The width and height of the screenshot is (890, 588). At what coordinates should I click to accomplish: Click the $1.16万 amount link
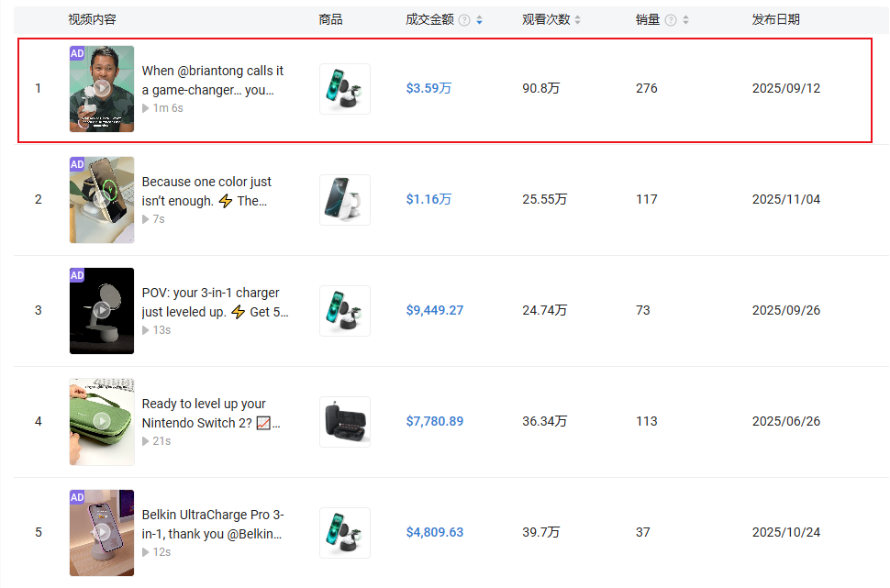pyautogui.click(x=428, y=199)
